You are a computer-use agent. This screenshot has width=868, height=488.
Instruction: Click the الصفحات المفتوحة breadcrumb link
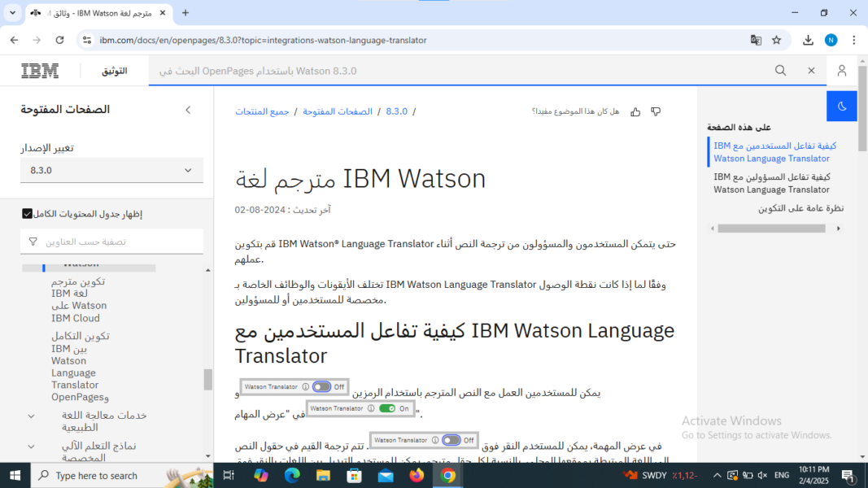click(x=337, y=111)
